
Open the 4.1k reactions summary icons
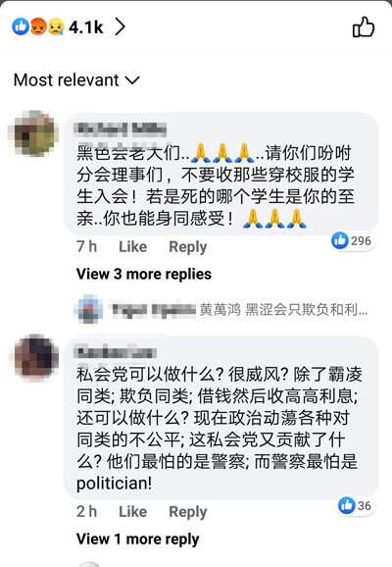click(x=38, y=26)
